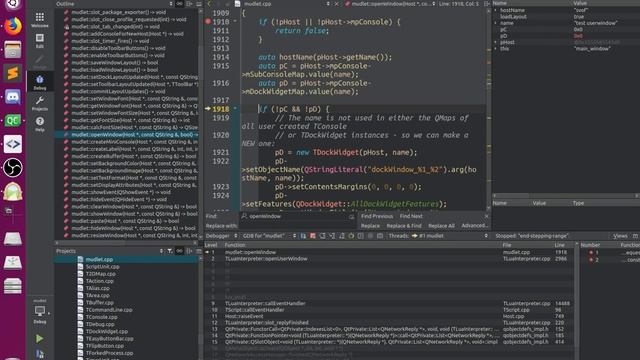Click the Step Out debugger icon

342,236
